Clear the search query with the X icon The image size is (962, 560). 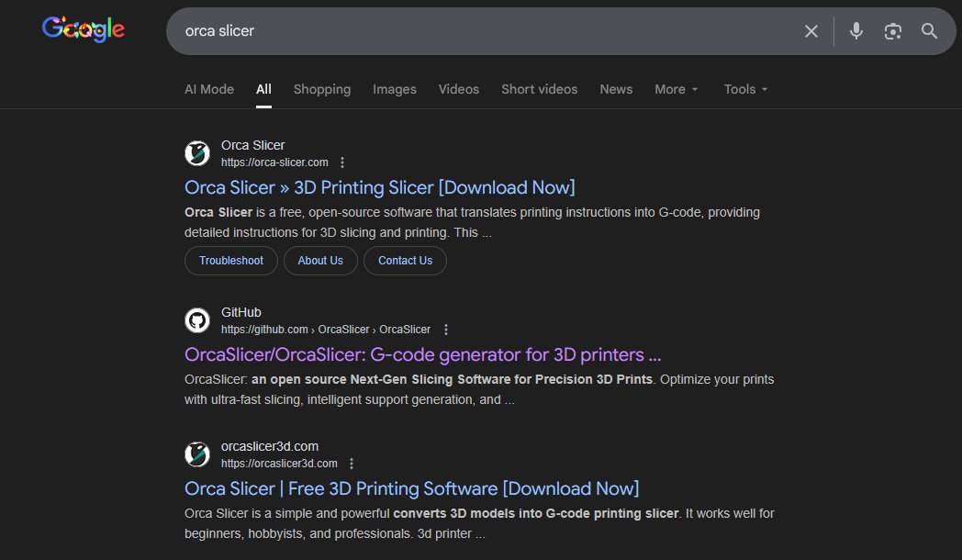point(811,30)
